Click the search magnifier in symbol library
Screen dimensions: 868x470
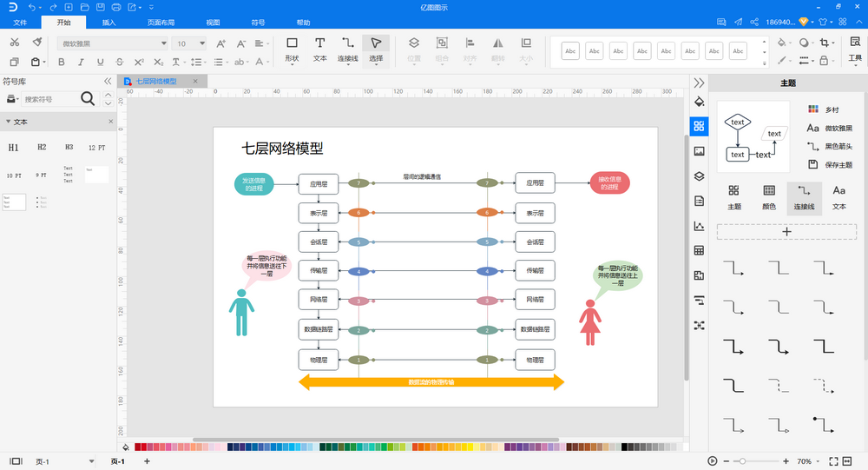(88, 99)
